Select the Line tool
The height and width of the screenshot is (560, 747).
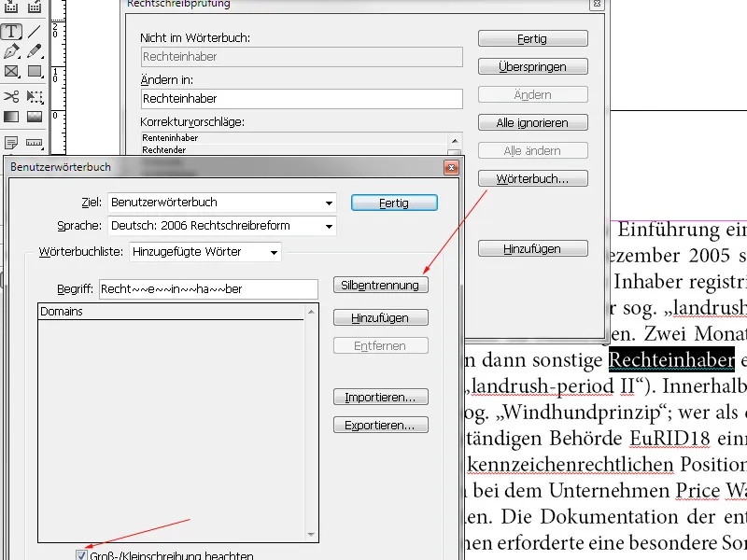34,32
